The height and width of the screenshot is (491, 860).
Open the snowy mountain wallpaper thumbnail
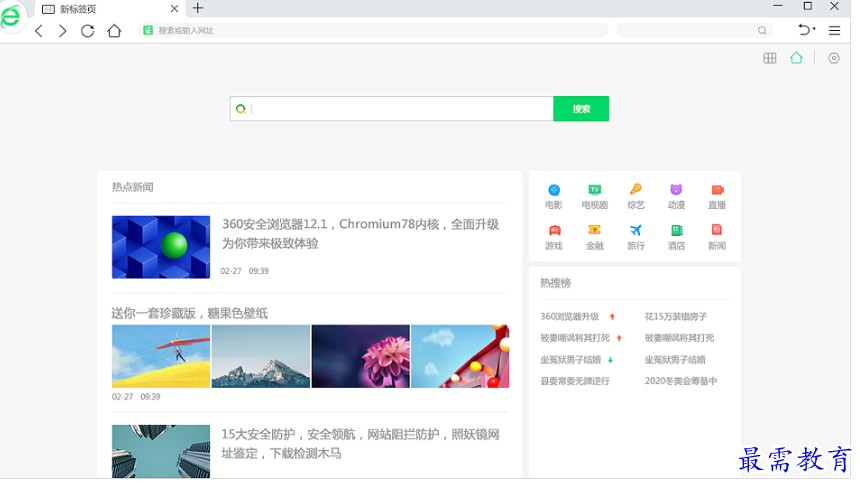point(261,356)
